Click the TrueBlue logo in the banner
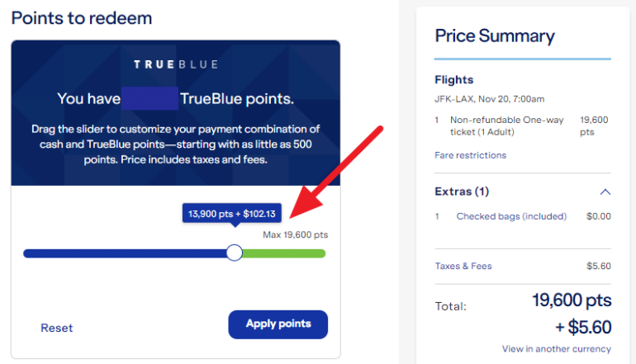The height and width of the screenshot is (364, 636). (x=176, y=64)
